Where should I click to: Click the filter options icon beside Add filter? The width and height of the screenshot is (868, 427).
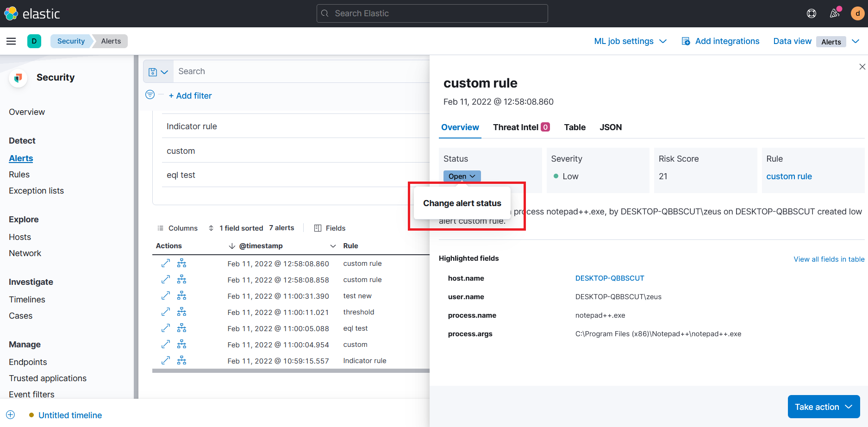click(150, 94)
